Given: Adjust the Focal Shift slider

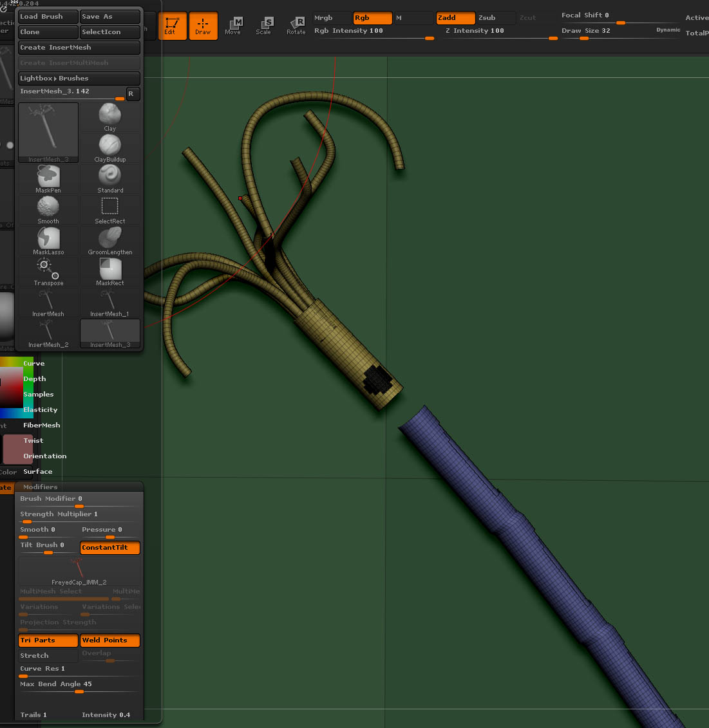Looking at the screenshot, I should 620,17.
